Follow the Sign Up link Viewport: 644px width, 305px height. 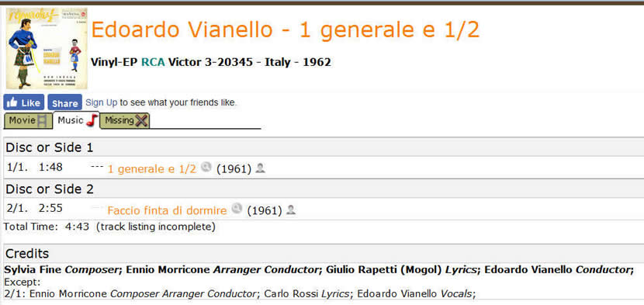pos(102,102)
